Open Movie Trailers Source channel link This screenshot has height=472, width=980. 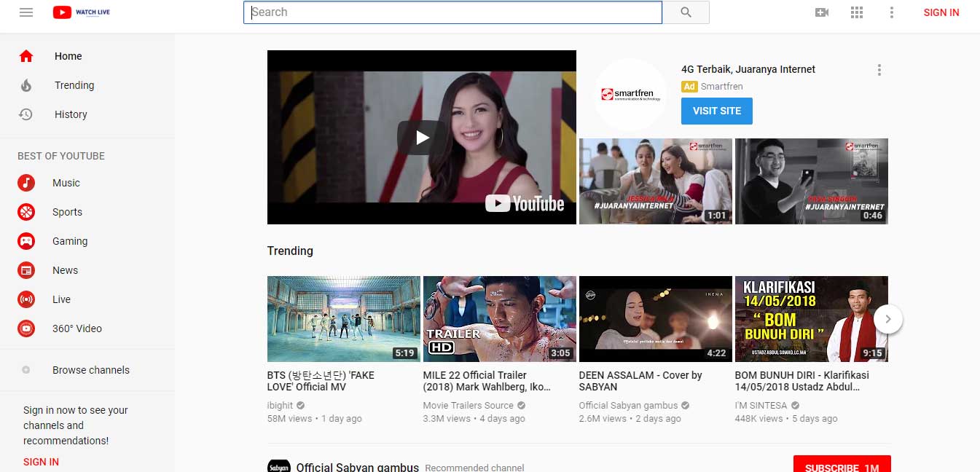[468, 405]
